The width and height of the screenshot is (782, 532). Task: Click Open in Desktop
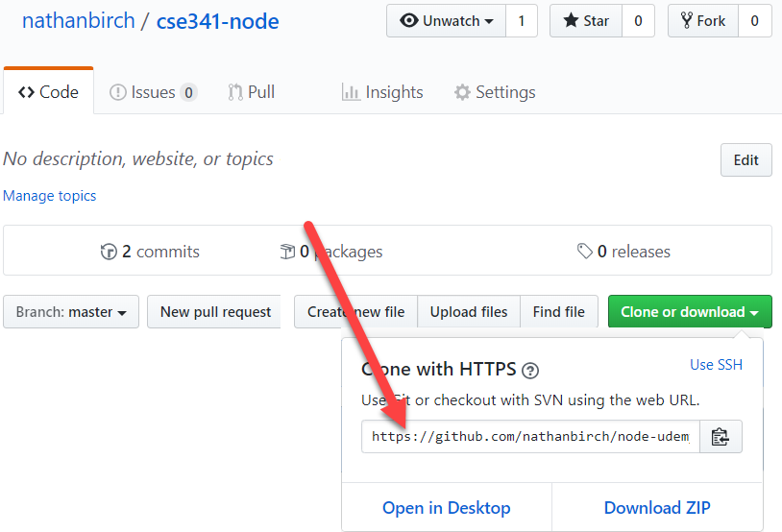pos(447,508)
